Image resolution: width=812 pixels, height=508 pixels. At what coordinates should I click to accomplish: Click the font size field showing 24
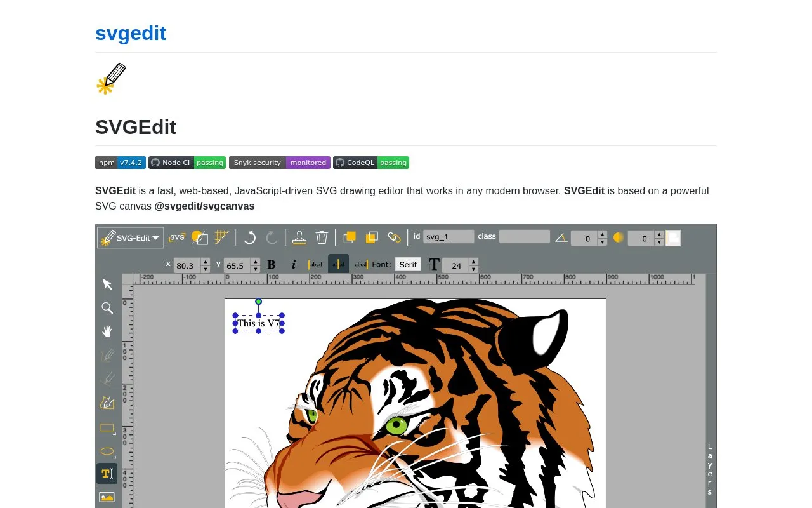pos(460,265)
